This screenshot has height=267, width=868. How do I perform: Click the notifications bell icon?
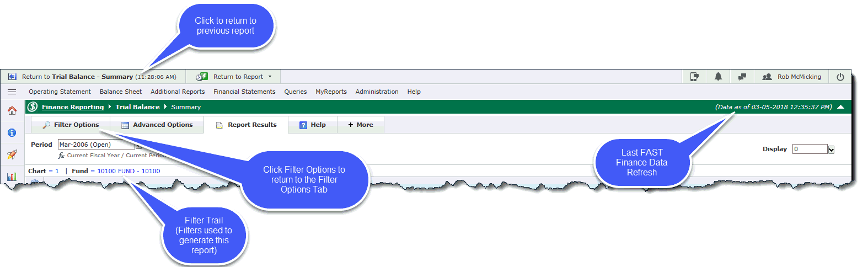pos(718,77)
